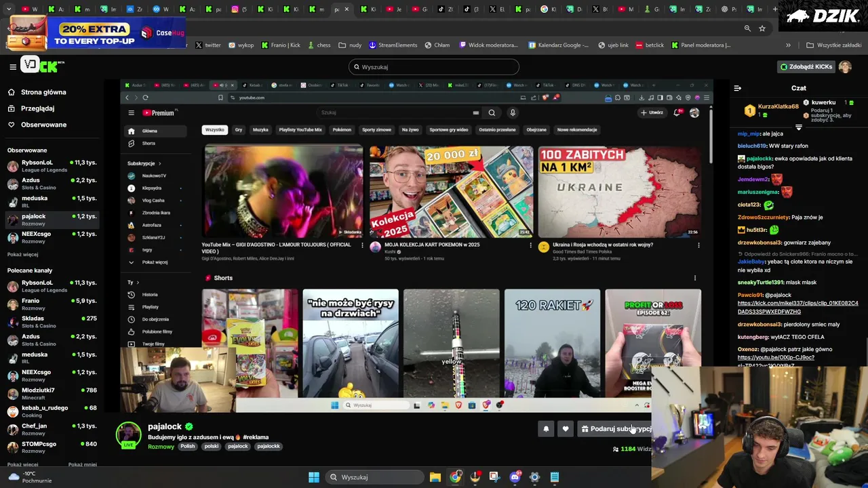Open Discord from the Windows taskbar

coord(515,477)
